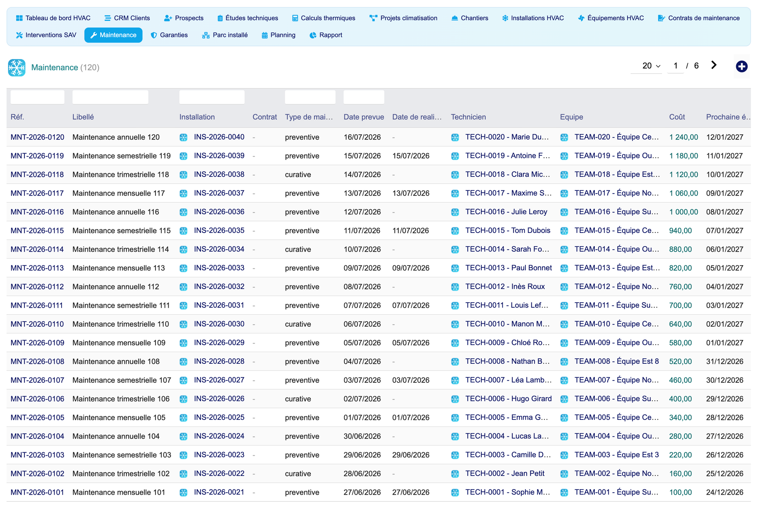Viewport: 758px width, 532px height.
Task: Open the Maintenance tab
Action: click(113, 35)
